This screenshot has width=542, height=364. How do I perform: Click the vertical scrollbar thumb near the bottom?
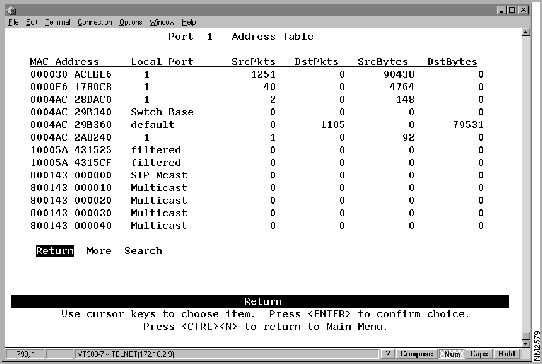[x=526, y=336]
